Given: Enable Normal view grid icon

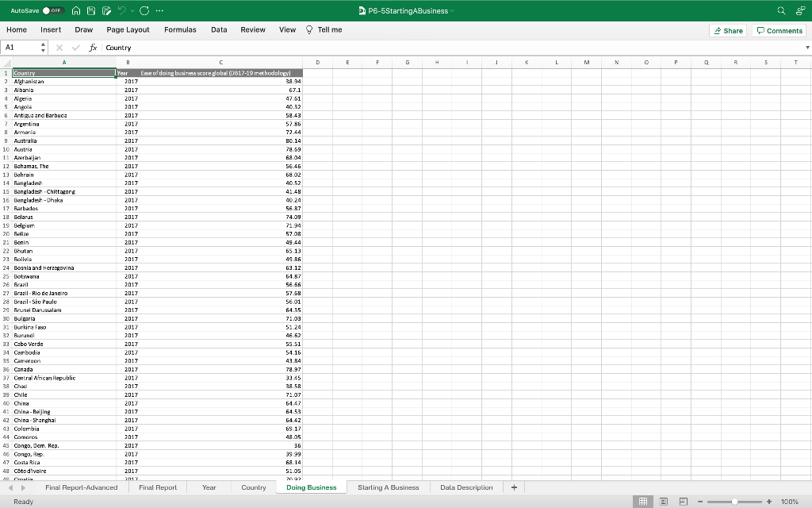Looking at the screenshot, I should tap(643, 500).
